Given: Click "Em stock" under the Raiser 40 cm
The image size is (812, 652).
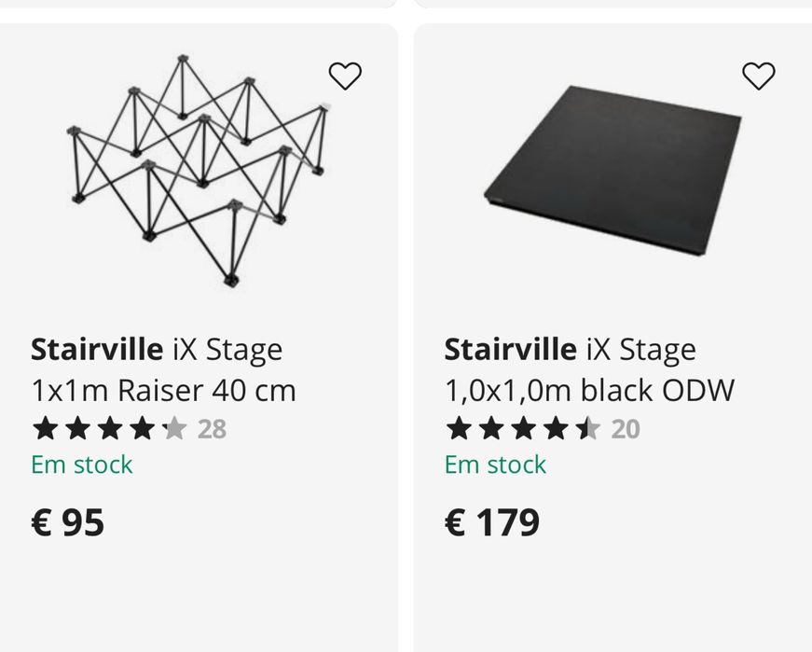Looking at the screenshot, I should [82, 465].
